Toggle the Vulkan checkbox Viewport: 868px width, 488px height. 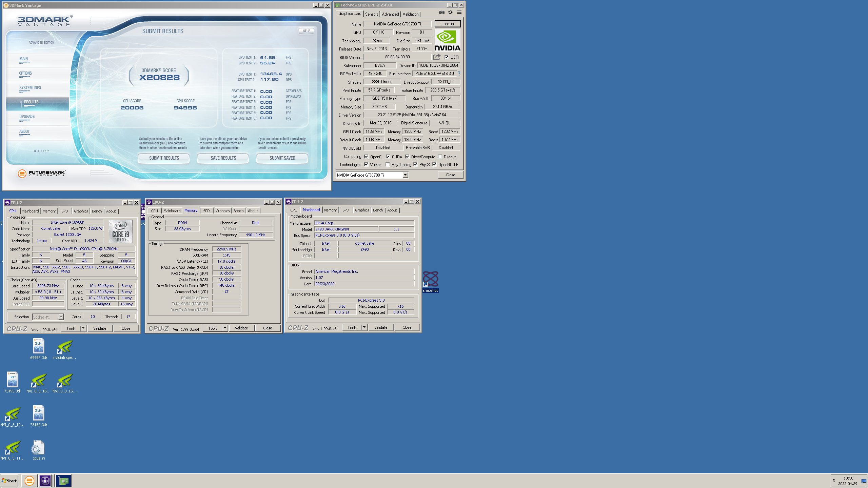tap(366, 164)
